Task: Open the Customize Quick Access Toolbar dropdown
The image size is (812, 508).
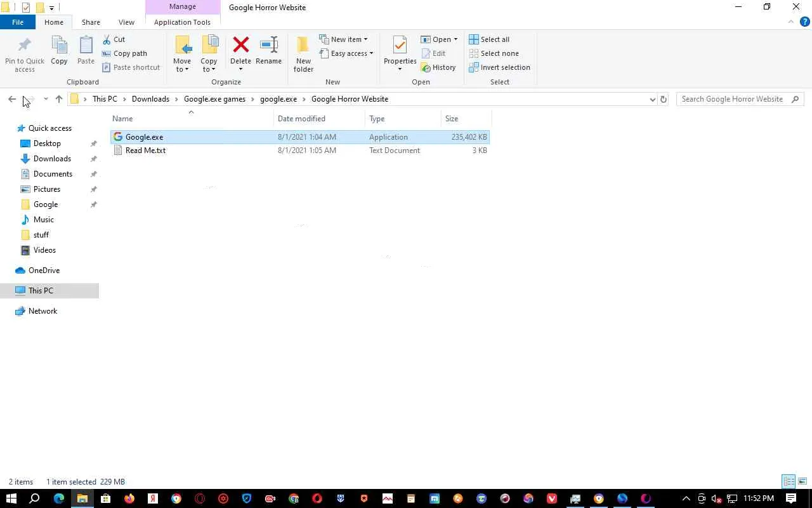Action: [51, 8]
